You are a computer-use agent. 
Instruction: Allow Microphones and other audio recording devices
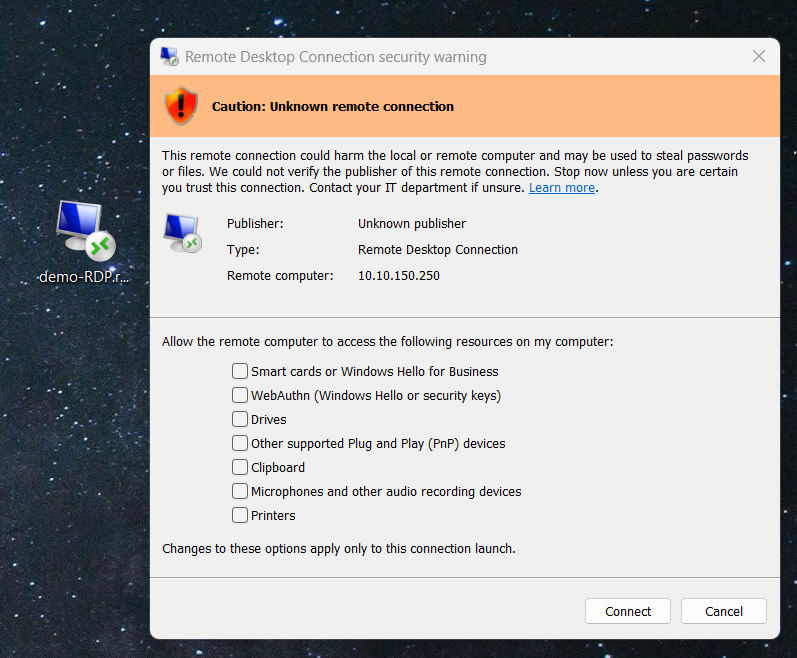tap(240, 491)
